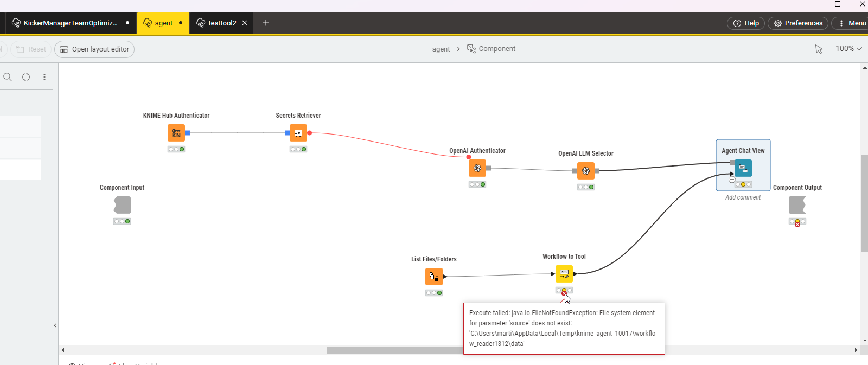Click the canvas scroll left arrow
This screenshot has width=868, height=365.
63,350
